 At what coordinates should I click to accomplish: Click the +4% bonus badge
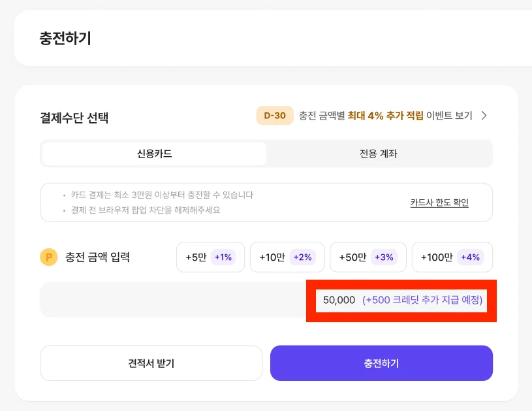coord(471,257)
